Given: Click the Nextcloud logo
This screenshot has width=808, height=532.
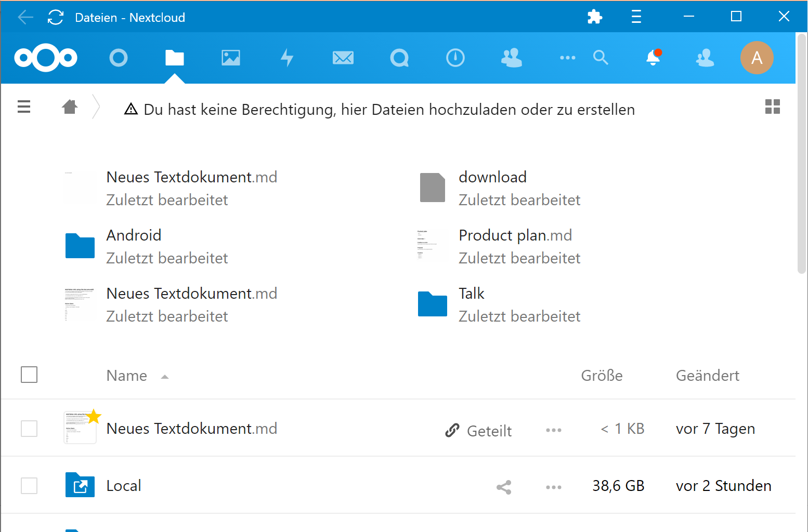Looking at the screenshot, I should point(46,57).
